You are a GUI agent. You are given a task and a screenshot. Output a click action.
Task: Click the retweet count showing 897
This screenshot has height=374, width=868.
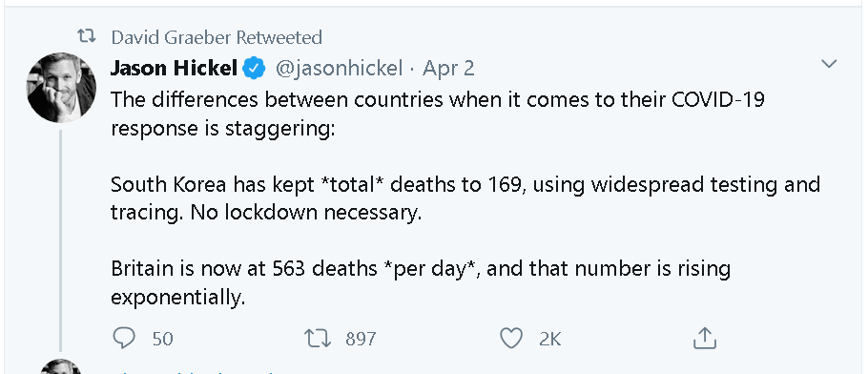(361, 339)
